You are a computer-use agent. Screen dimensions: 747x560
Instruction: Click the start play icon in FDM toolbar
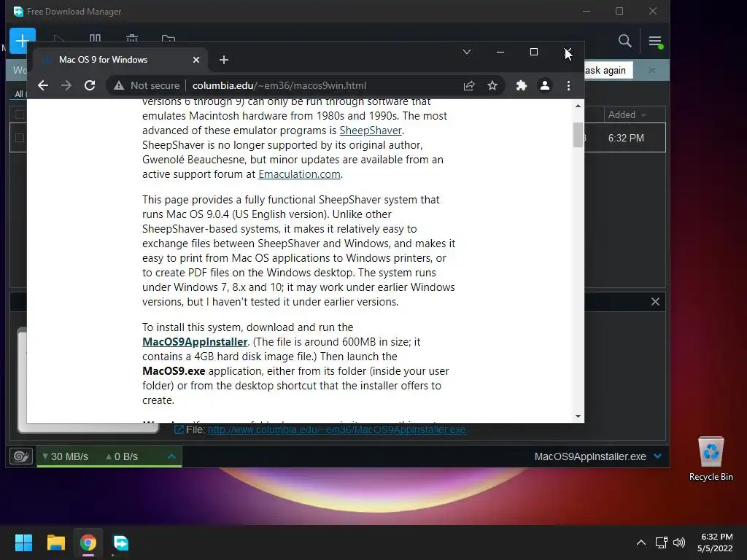click(59, 39)
